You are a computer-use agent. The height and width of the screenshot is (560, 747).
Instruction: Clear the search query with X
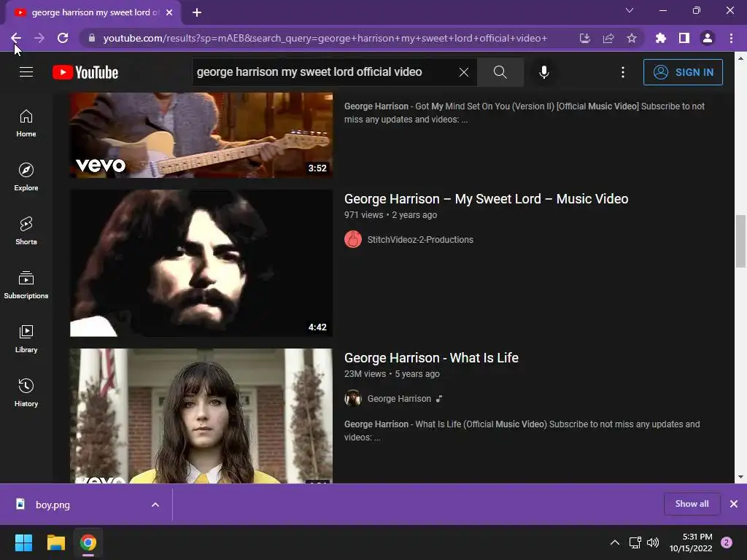tap(463, 72)
